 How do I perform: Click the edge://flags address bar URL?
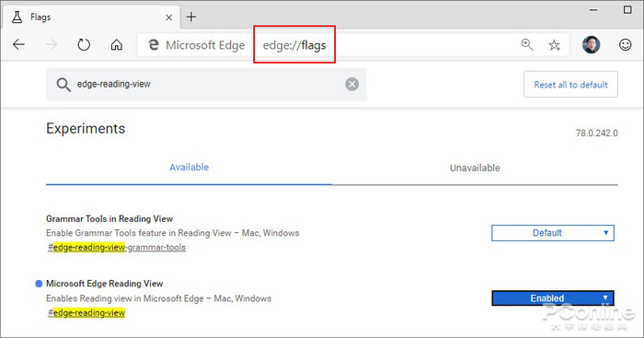(x=294, y=45)
